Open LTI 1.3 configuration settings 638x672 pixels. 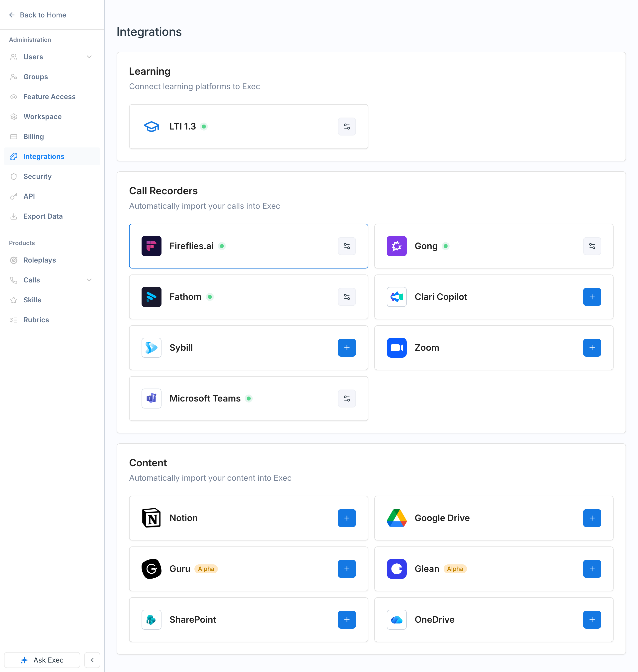pos(347,127)
